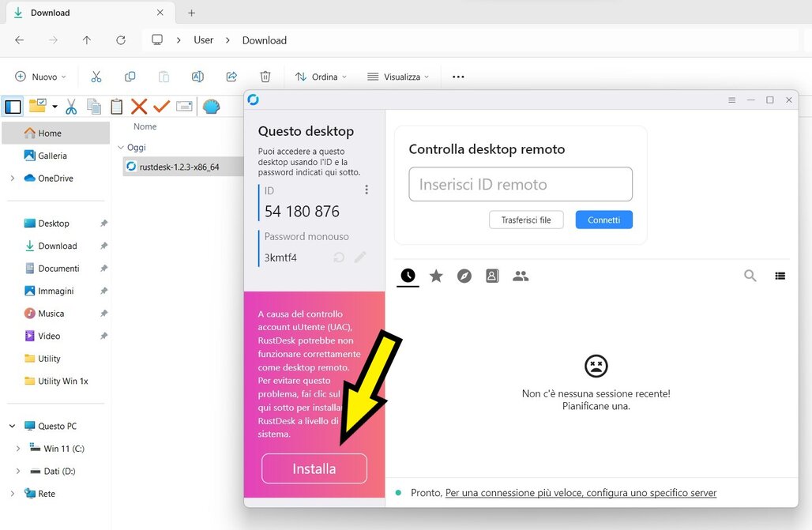Click the blue shell icon in toolbar
Image resolution: width=812 pixels, height=530 pixels.
[x=211, y=107]
